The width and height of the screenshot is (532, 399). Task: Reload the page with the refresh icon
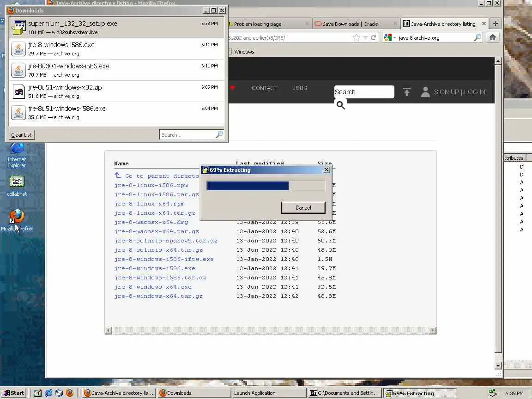(x=373, y=38)
